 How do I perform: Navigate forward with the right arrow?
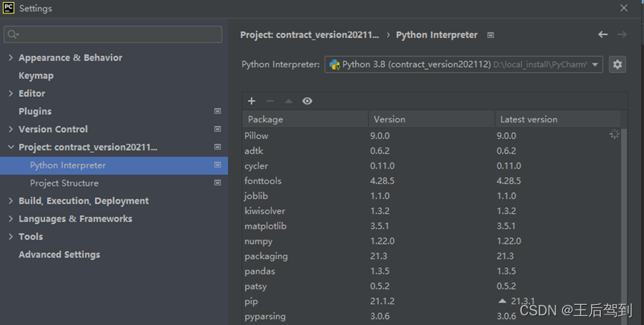pyautogui.click(x=622, y=34)
